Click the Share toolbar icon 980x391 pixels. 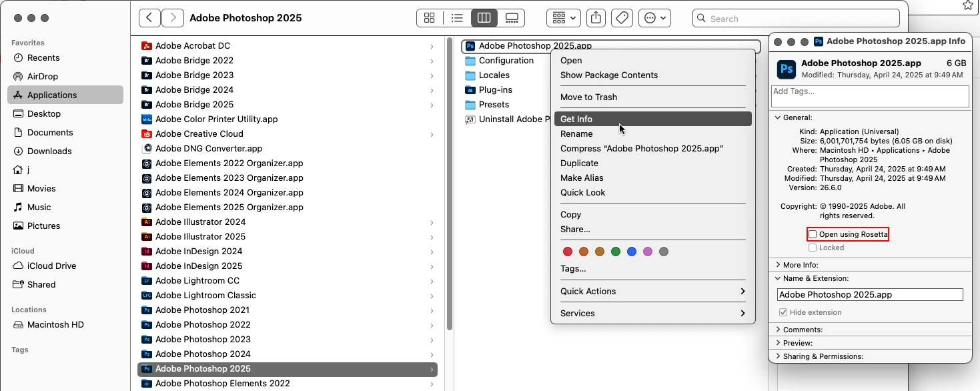pyautogui.click(x=596, y=18)
